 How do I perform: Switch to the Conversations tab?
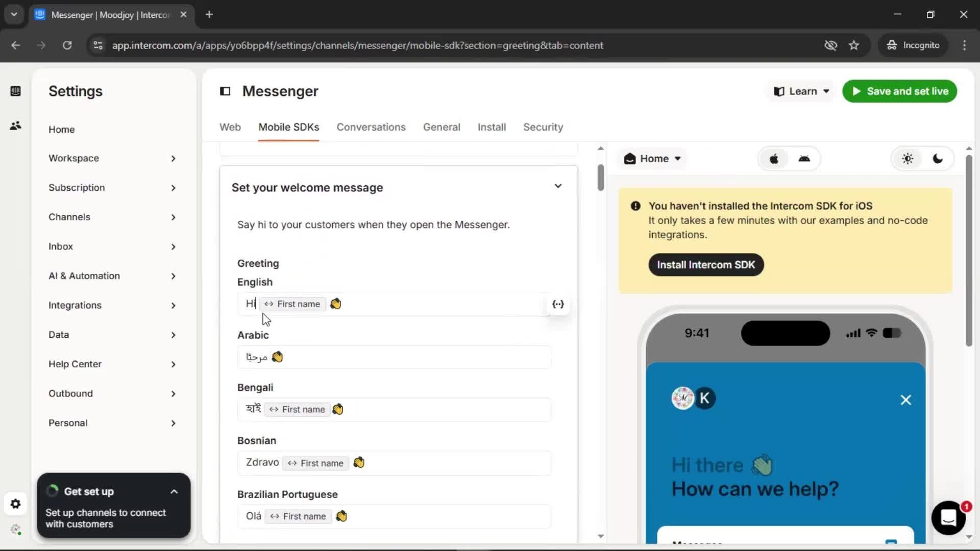tap(371, 127)
